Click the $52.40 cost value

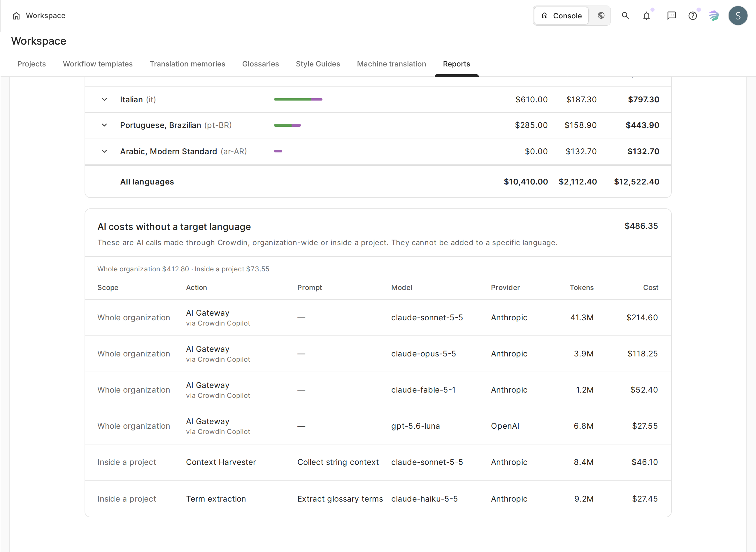tap(644, 390)
